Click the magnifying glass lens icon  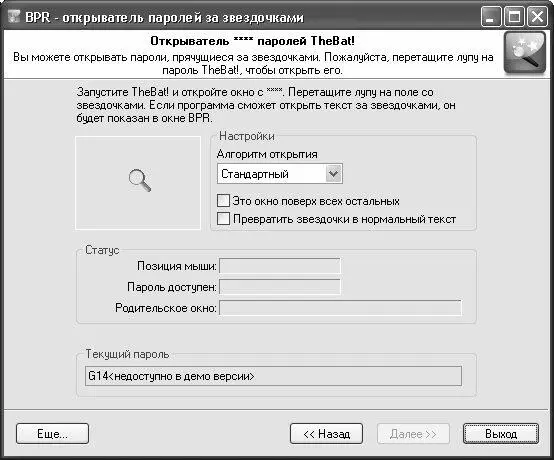click(x=140, y=181)
